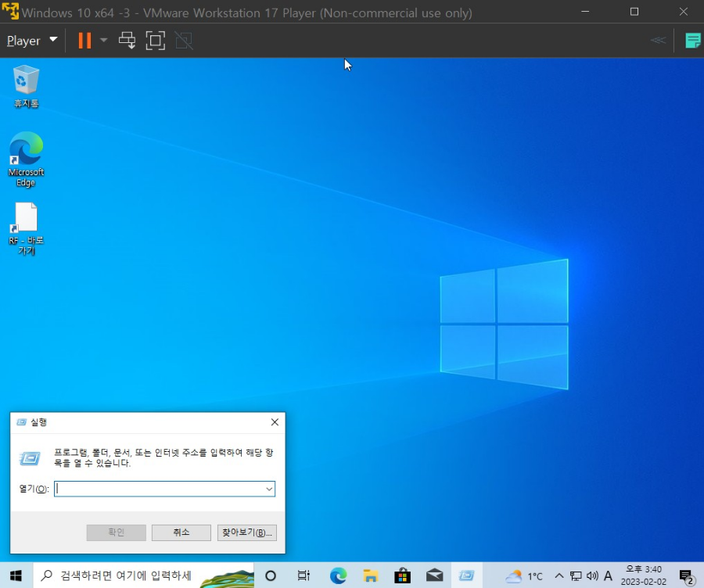
Task: Open the volume control tray icon
Action: tap(592, 575)
